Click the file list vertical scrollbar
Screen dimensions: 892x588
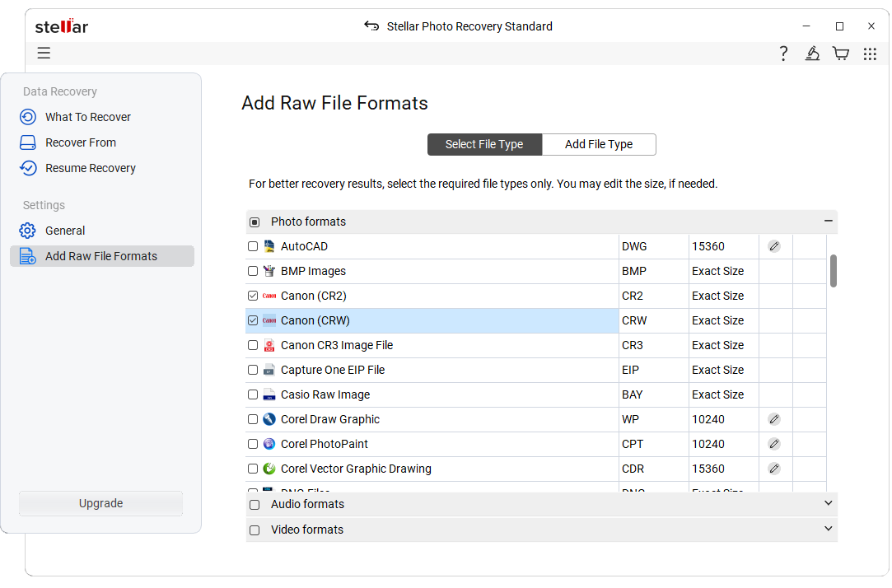(x=834, y=271)
